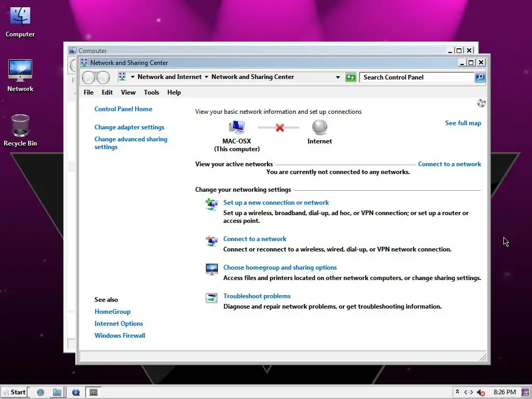Open the Network desktop icon
The image size is (532, 399).
coord(20,76)
